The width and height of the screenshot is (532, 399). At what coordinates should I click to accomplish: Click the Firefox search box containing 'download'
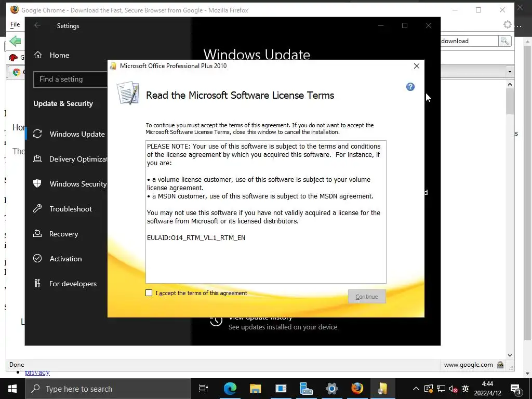point(469,41)
